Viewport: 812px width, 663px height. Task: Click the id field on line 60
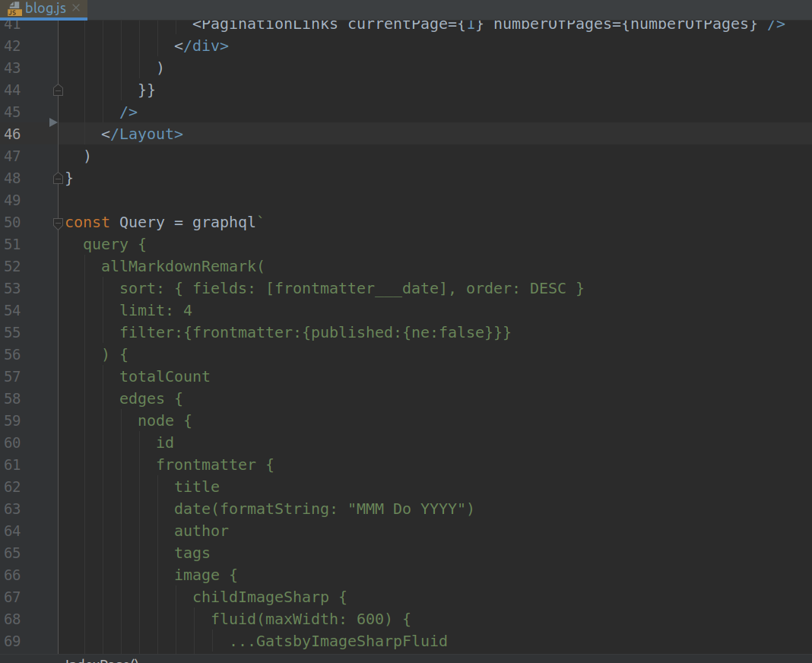click(165, 443)
